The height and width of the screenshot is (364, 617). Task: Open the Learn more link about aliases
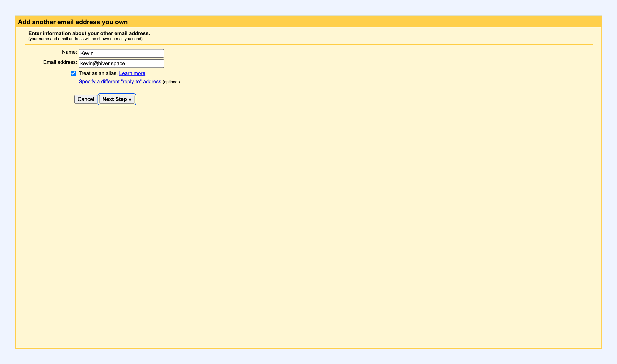132,73
